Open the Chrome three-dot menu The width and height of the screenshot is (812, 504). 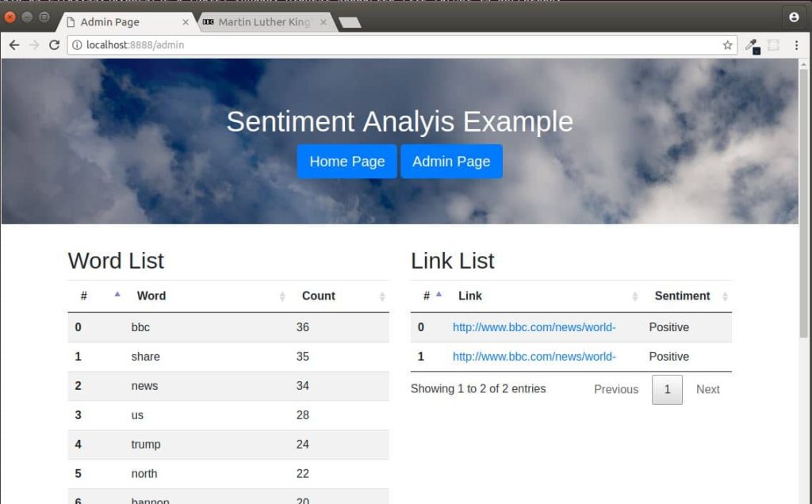coord(795,45)
